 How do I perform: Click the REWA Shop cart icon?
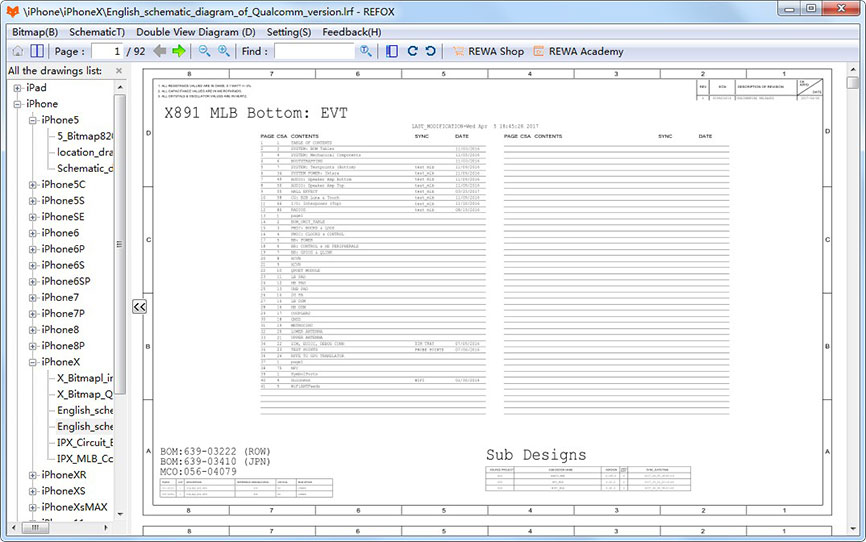[458, 51]
